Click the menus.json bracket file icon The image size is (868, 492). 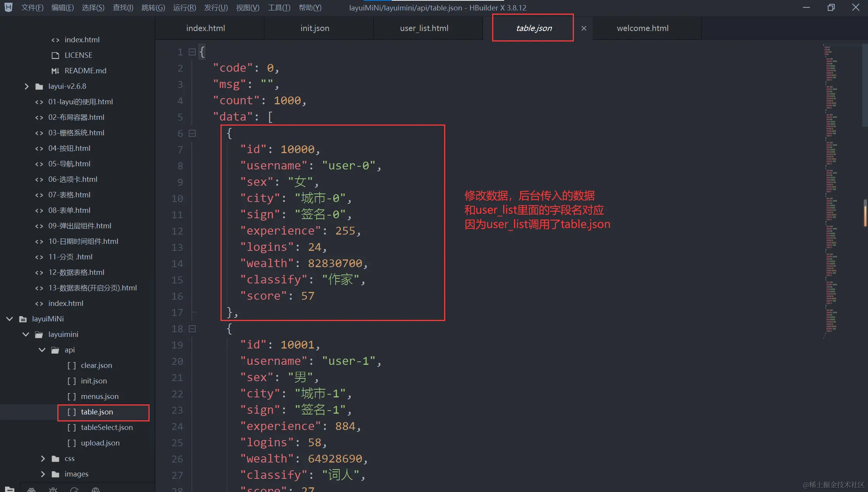(72, 397)
